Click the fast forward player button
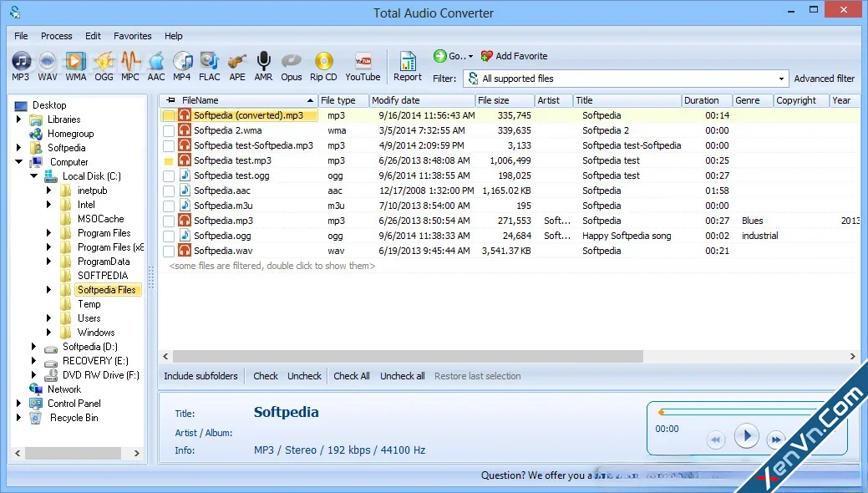Screen dimensions: 868x493 point(776,440)
